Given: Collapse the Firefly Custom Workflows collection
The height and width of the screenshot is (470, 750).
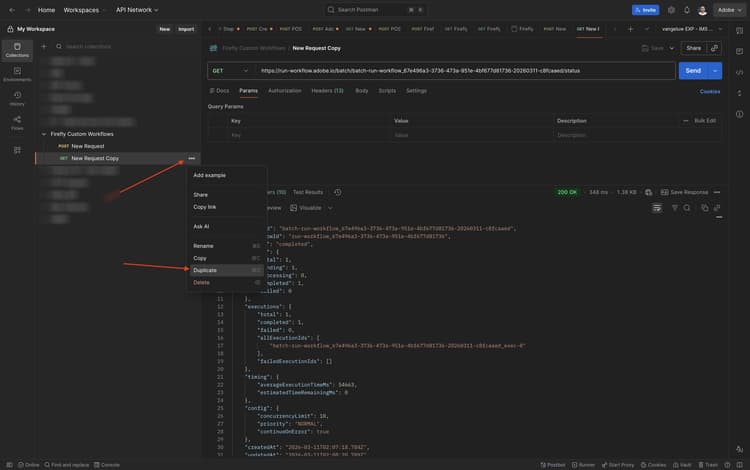Looking at the screenshot, I should point(44,134).
